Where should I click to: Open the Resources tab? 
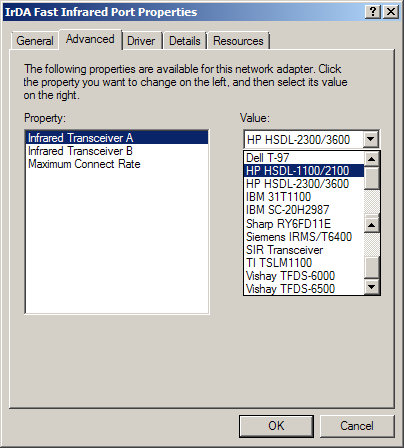tap(238, 41)
